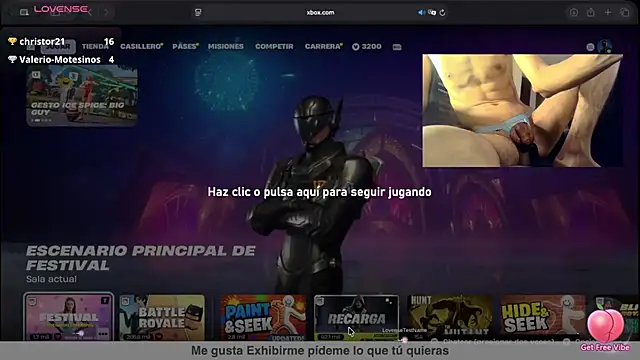The width and height of the screenshot is (640, 360).
Task: Open the V-Bucks 3200 balance
Action: pyautogui.click(x=367, y=47)
